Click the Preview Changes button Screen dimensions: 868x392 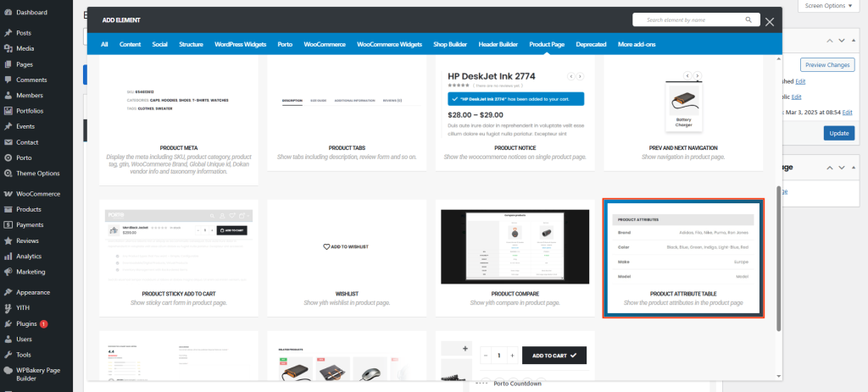(827, 65)
